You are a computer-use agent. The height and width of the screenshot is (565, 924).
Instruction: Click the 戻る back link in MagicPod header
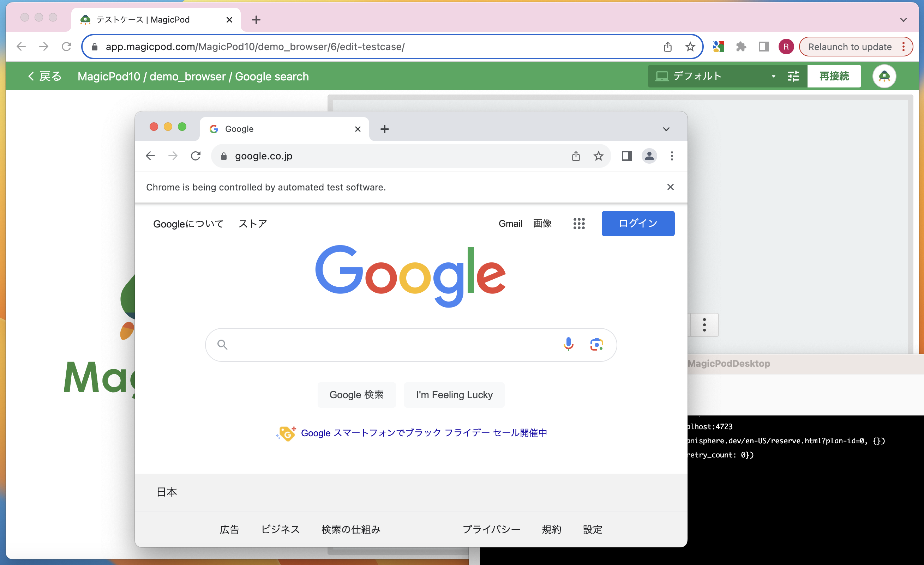pyautogui.click(x=44, y=76)
